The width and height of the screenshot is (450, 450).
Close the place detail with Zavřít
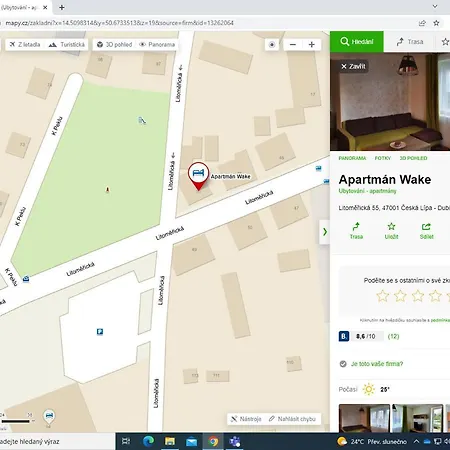point(353,66)
